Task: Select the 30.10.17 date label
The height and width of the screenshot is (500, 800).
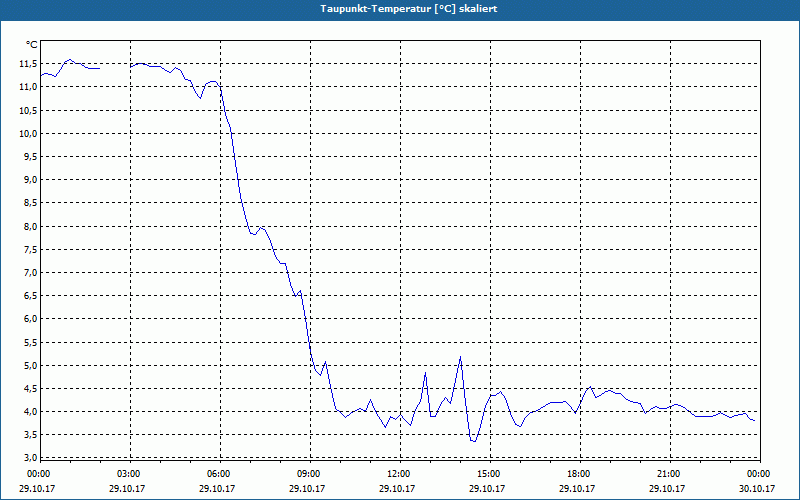Action: click(757, 488)
